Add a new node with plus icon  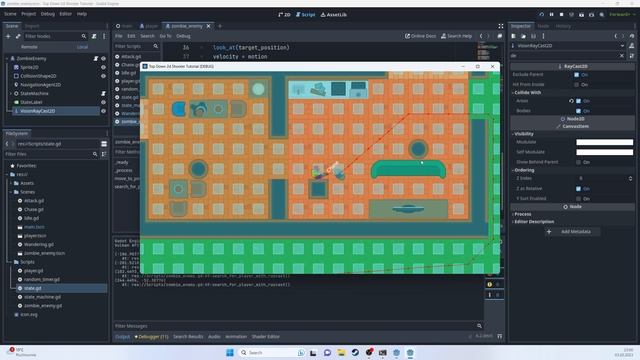[x=8, y=36]
